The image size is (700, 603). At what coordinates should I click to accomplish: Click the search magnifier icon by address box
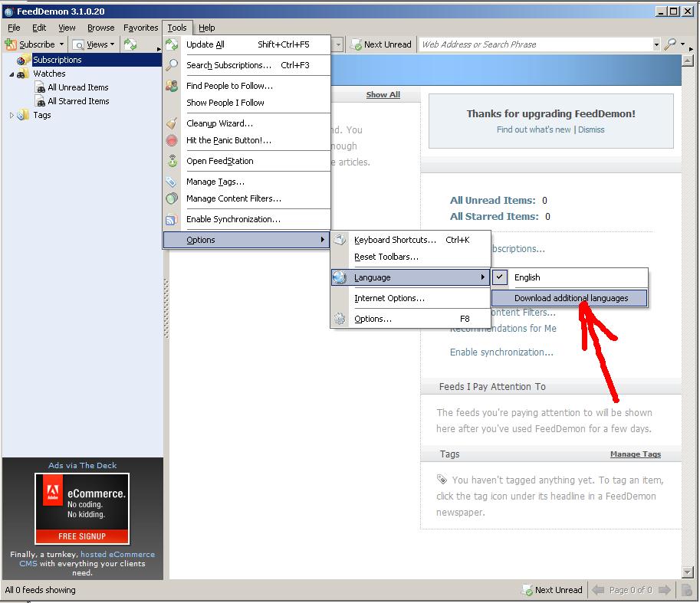670,44
